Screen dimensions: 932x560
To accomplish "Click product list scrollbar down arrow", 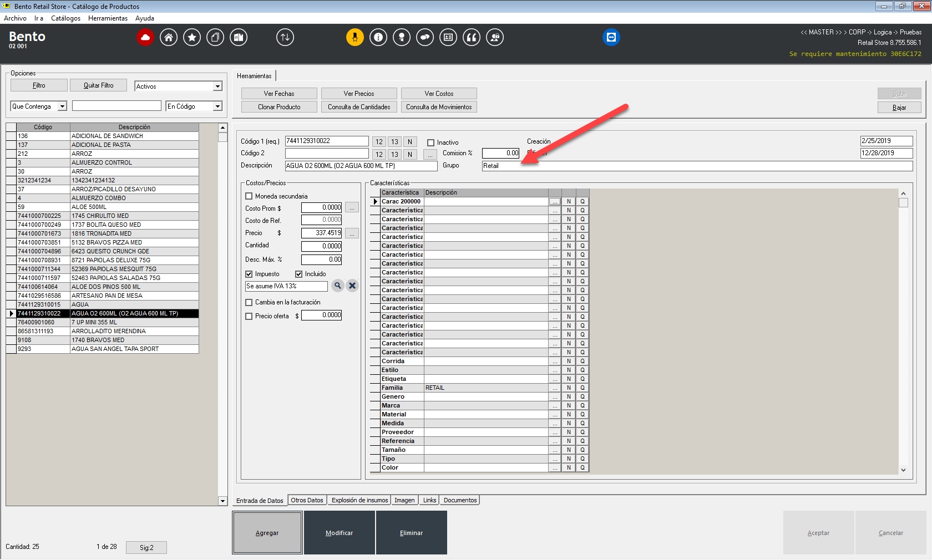I will (x=222, y=501).
